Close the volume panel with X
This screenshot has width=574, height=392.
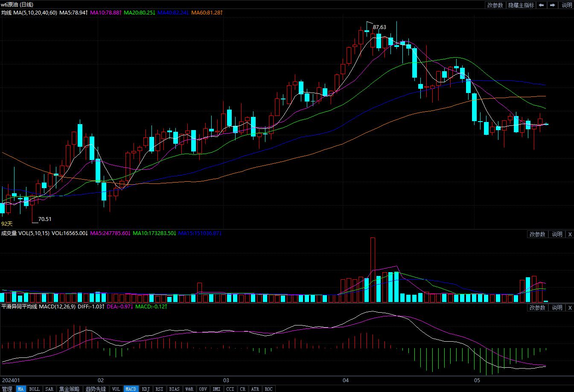tap(569, 234)
